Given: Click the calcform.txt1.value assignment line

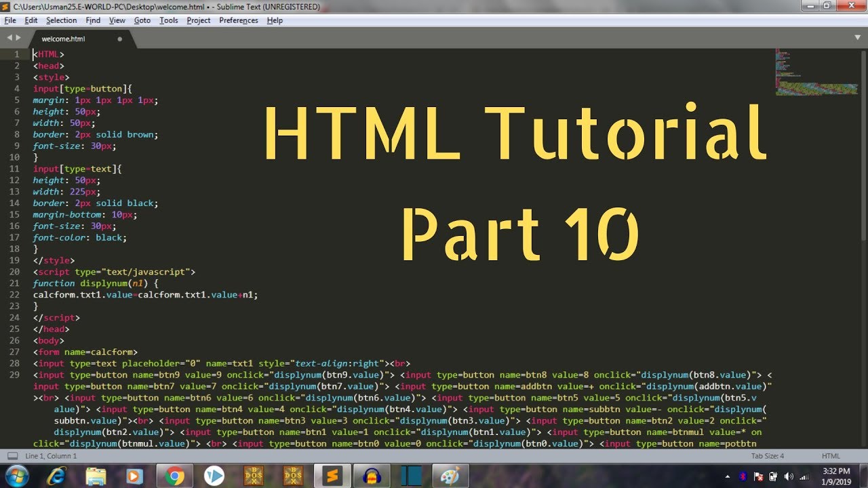Looking at the screenshot, I should tap(146, 295).
